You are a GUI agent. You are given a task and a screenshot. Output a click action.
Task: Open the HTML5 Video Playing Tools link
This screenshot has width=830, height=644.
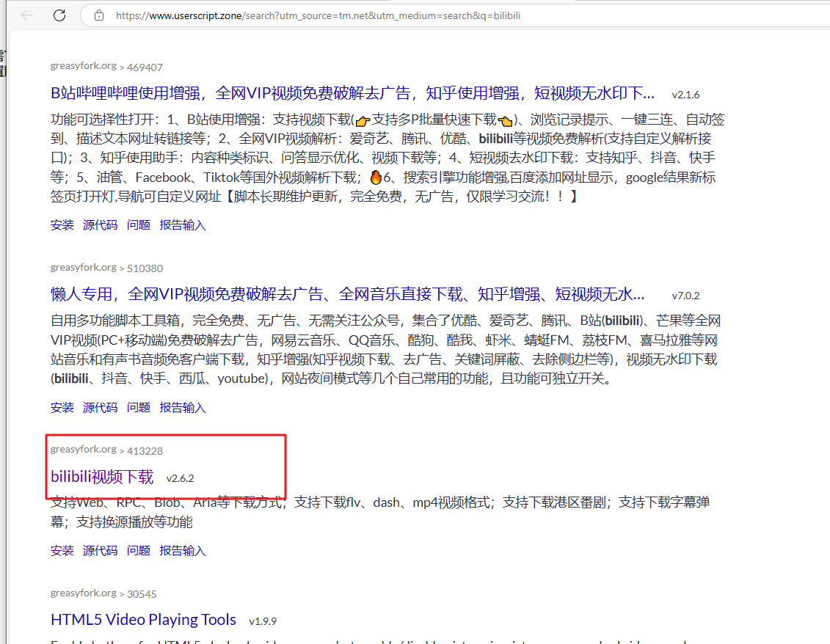pyautogui.click(x=143, y=620)
